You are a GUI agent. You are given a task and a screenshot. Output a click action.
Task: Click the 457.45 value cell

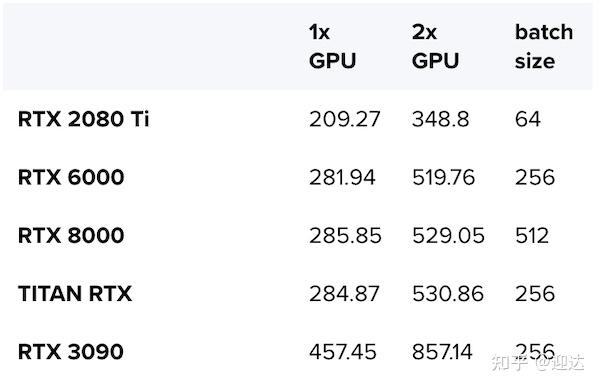(342, 352)
